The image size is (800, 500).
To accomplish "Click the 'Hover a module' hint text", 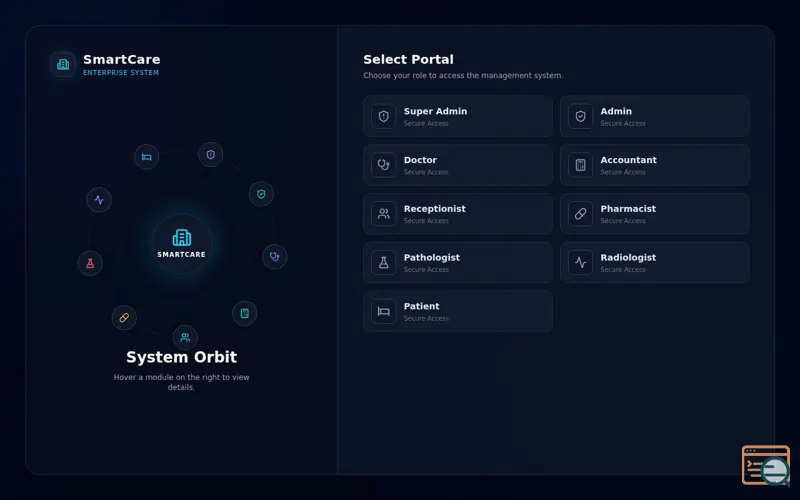I will tap(182, 382).
